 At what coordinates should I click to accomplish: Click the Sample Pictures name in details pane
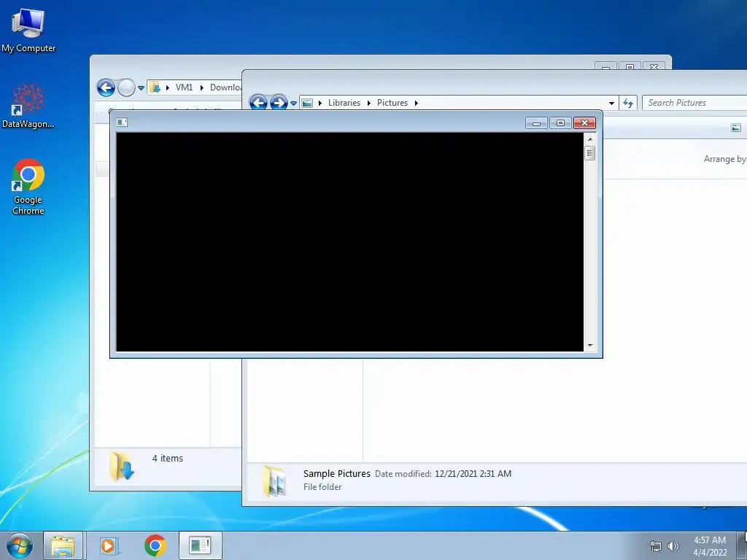point(337,474)
